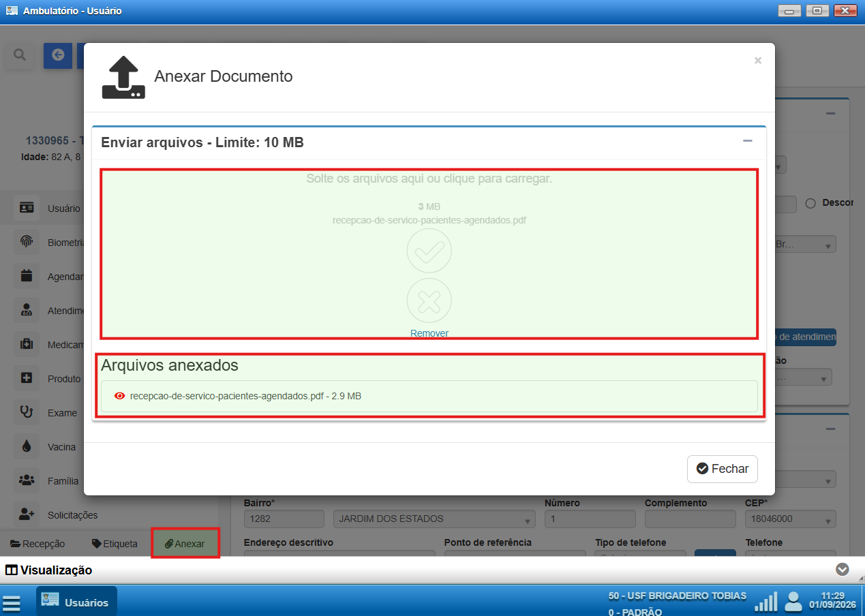Screen dimensions: 865x616
Task: Open the hamburger menu in the bottom bar
Action: (x=12, y=603)
